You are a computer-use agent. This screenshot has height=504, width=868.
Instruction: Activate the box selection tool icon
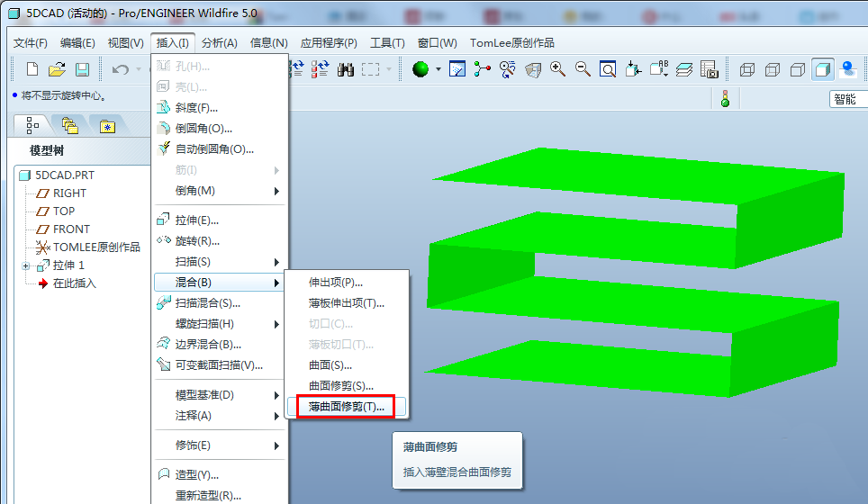pyautogui.click(x=370, y=69)
